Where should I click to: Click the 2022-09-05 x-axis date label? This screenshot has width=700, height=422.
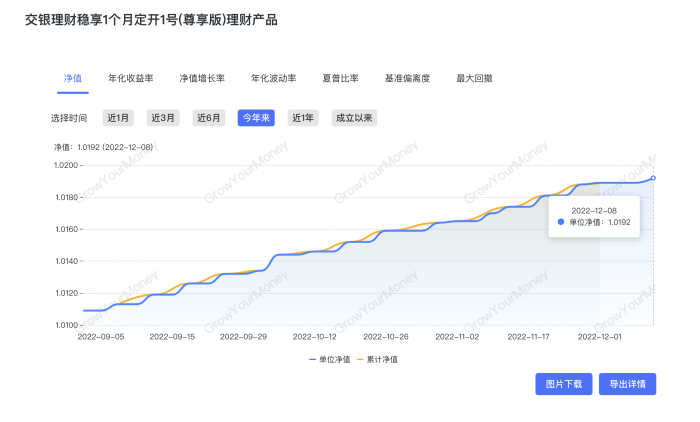(x=101, y=337)
